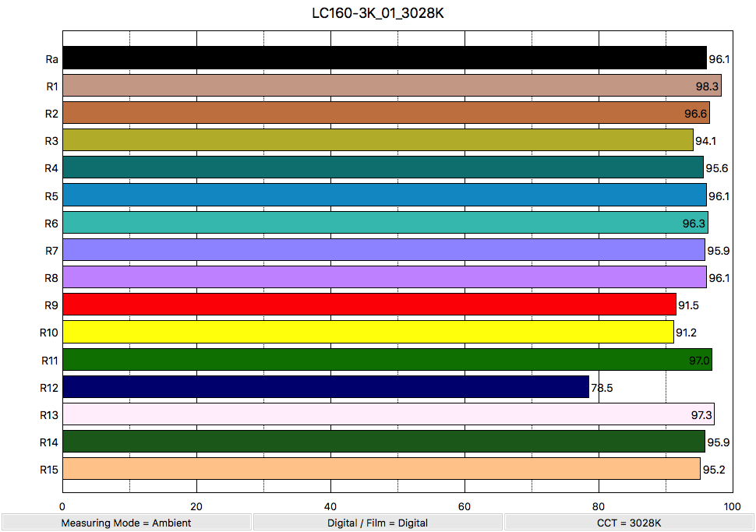The image size is (756, 532).
Task: Click the CCT = 3028K button
Action: [629, 523]
